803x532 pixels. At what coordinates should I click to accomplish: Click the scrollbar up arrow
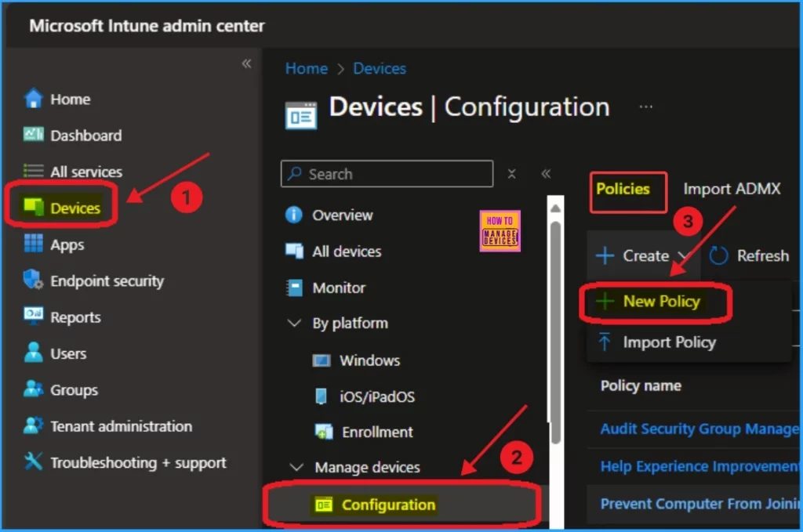point(556,208)
